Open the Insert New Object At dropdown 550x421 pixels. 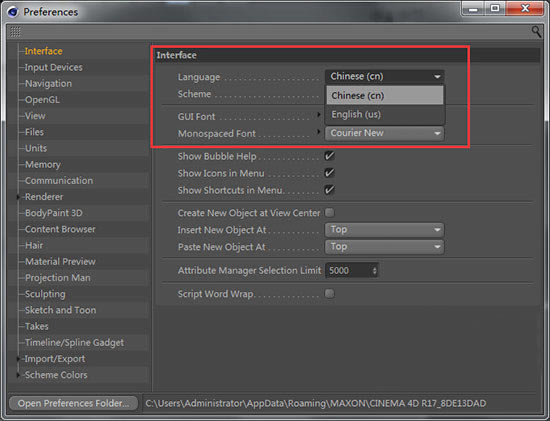tap(384, 230)
